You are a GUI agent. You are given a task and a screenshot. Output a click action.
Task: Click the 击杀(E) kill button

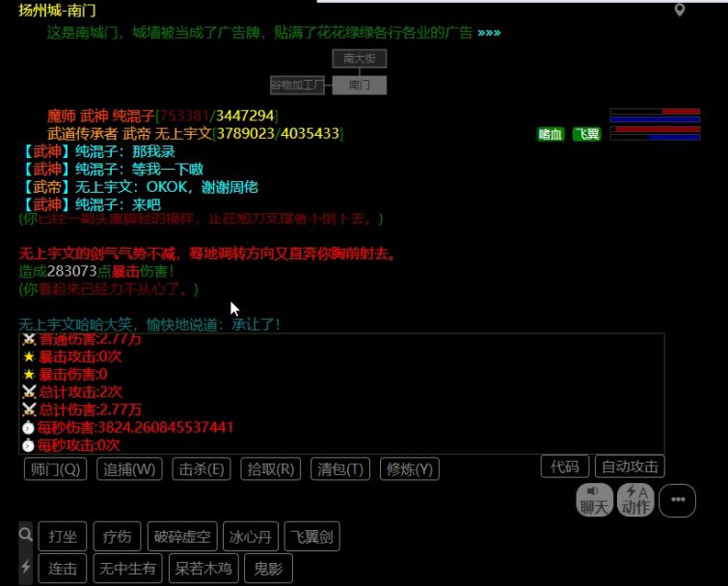coord(202,469)
